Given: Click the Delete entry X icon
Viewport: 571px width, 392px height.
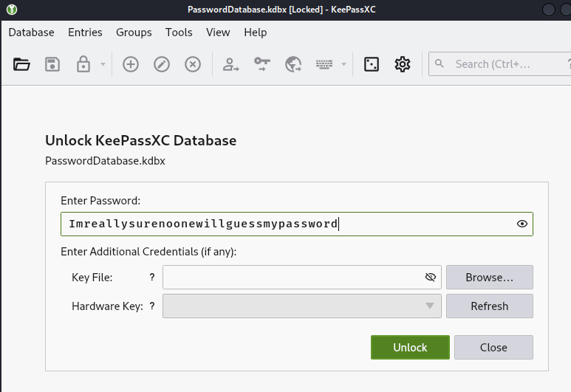Looking at the screenshot, I should pyautogui.click(x=193, y=64).
